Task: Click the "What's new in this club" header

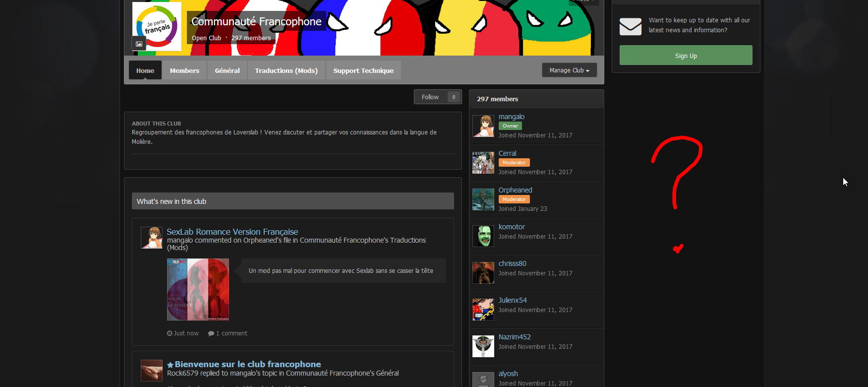Action: [293, 201]
